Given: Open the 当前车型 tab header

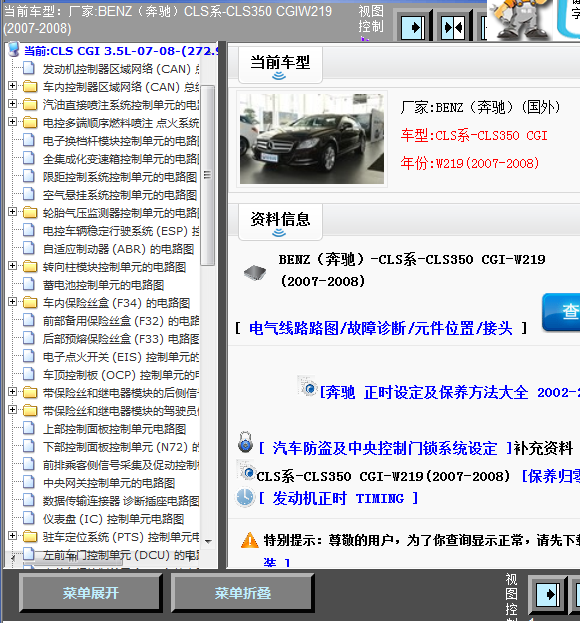Looking at the screenshot, I should pos(280,65).
